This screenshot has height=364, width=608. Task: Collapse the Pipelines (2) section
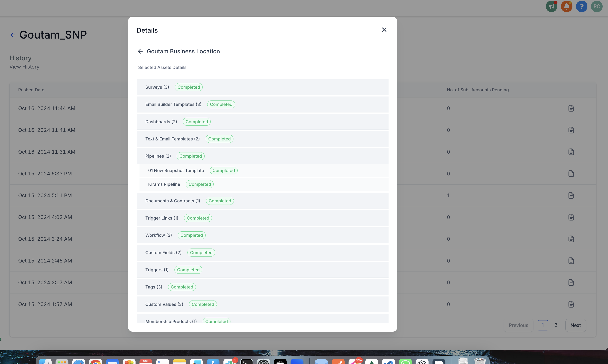[158, 156]
